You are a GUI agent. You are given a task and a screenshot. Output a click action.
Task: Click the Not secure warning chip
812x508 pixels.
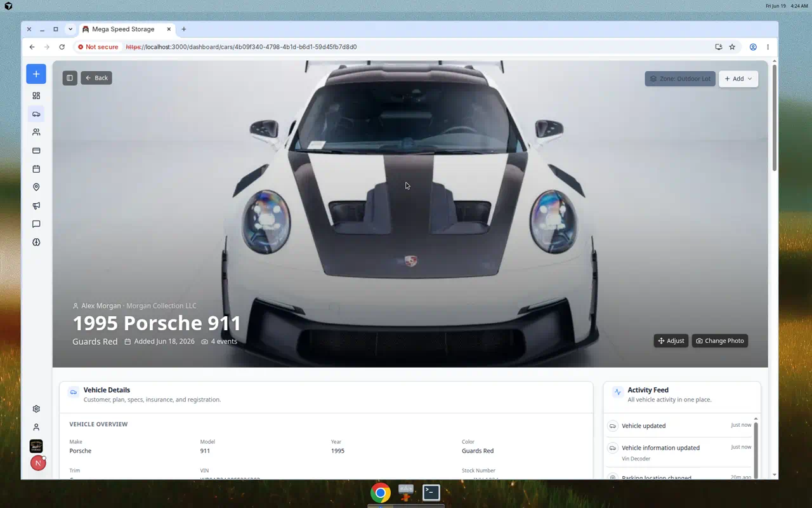tap(98, 47)
